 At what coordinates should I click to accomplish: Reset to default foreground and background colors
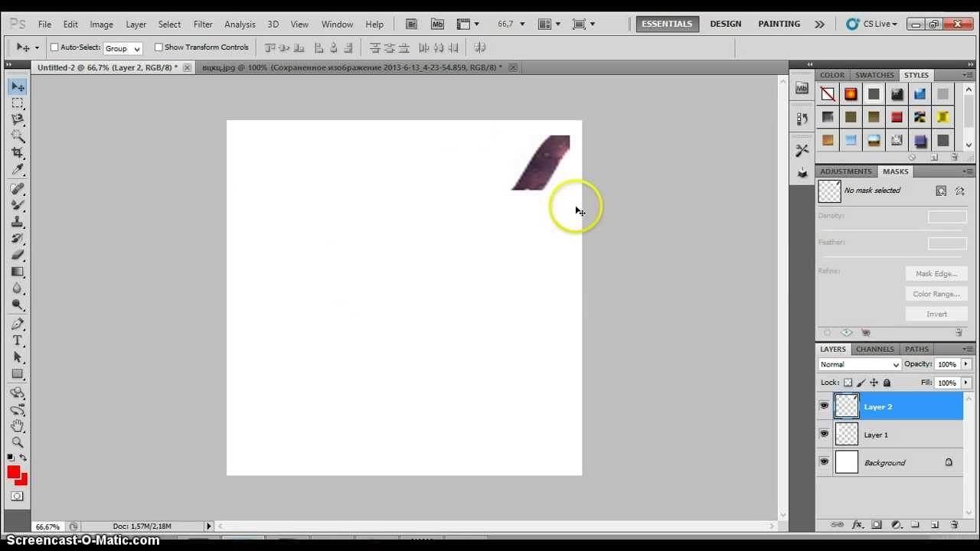(11, 458)
